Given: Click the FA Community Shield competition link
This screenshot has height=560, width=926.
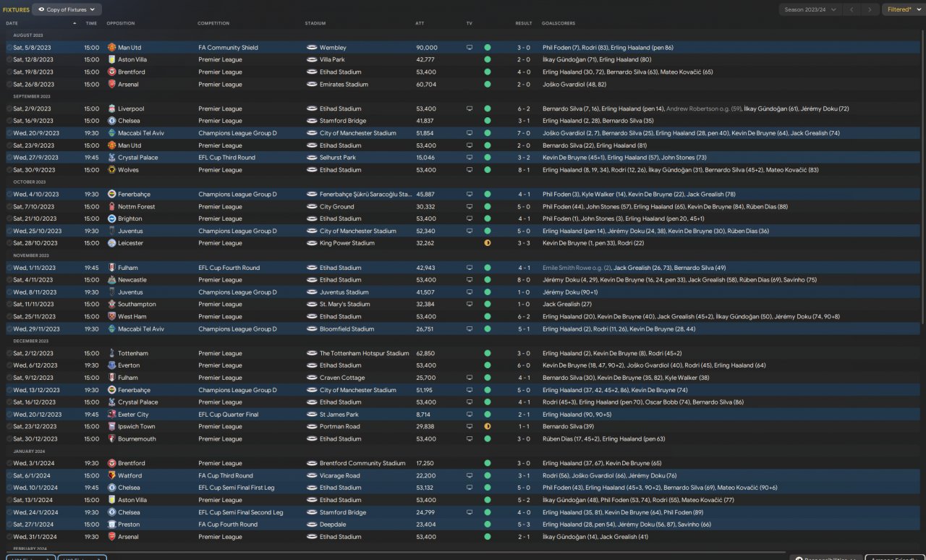Looking at the screenshot, I should point(228,48).
